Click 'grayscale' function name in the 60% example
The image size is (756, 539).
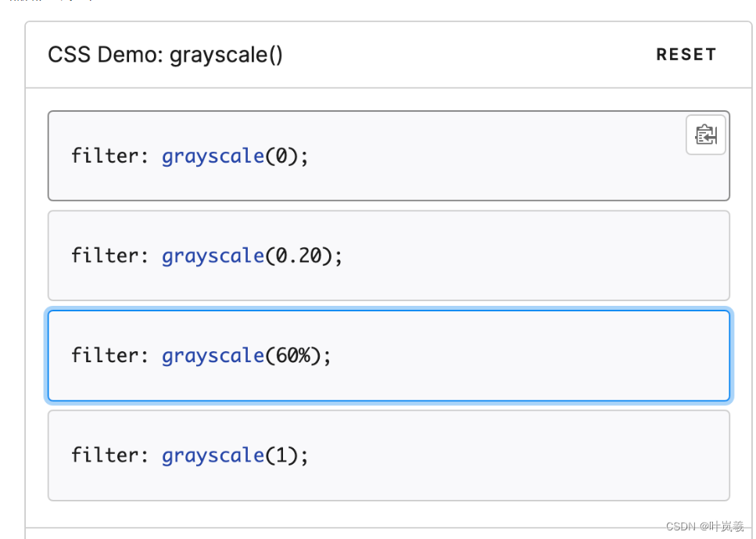pos(213,356)
